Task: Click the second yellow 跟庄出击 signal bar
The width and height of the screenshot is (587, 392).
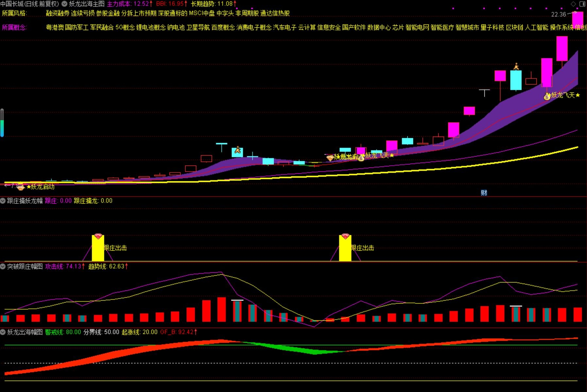Action: pos(345,249)
